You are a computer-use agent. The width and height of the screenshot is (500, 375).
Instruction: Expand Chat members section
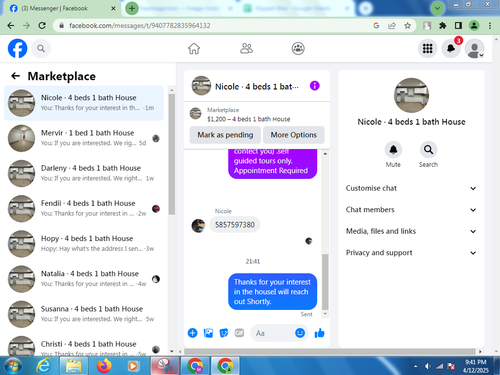point(411,210)
